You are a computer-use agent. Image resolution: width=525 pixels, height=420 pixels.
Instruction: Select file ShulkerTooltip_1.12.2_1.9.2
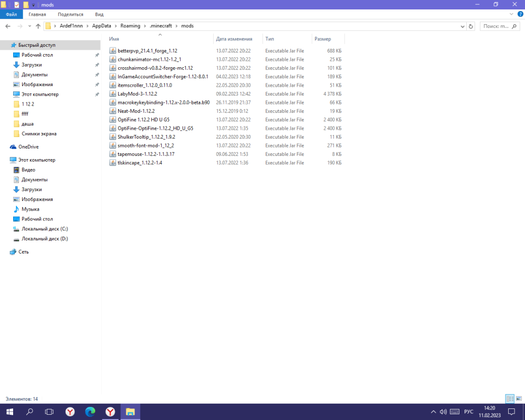point(146,137)
